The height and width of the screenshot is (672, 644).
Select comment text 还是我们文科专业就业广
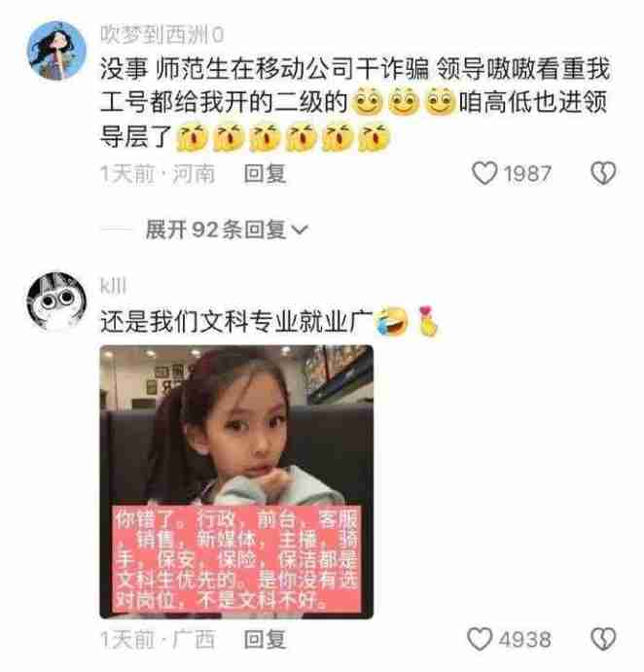tap(235, 322)
